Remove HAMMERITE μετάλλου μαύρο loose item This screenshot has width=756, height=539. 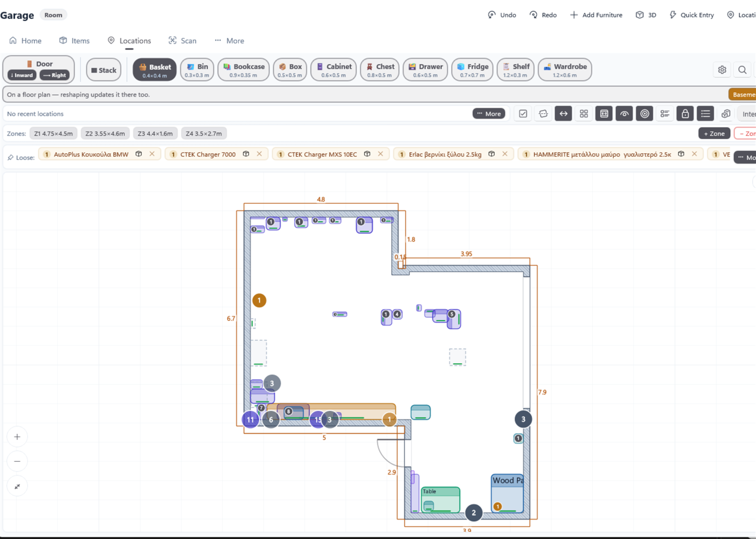click(x=695, y=154)
